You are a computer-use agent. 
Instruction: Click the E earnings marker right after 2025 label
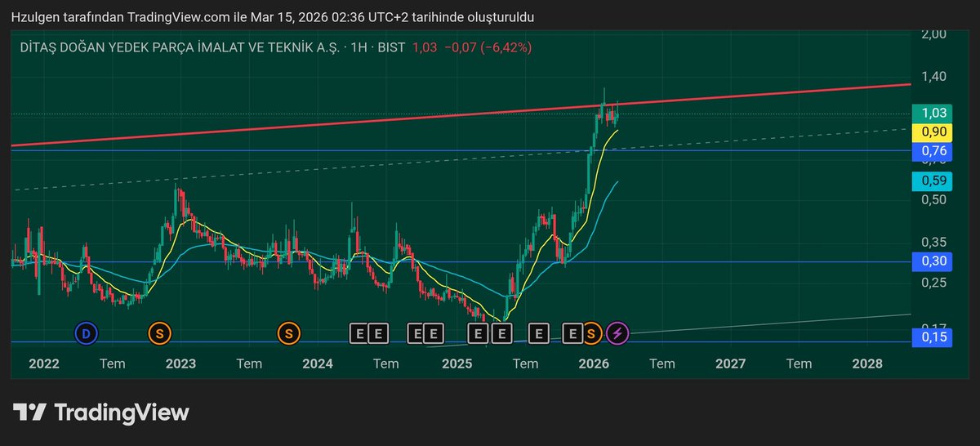pyautogui.click(x=477, y=332)
